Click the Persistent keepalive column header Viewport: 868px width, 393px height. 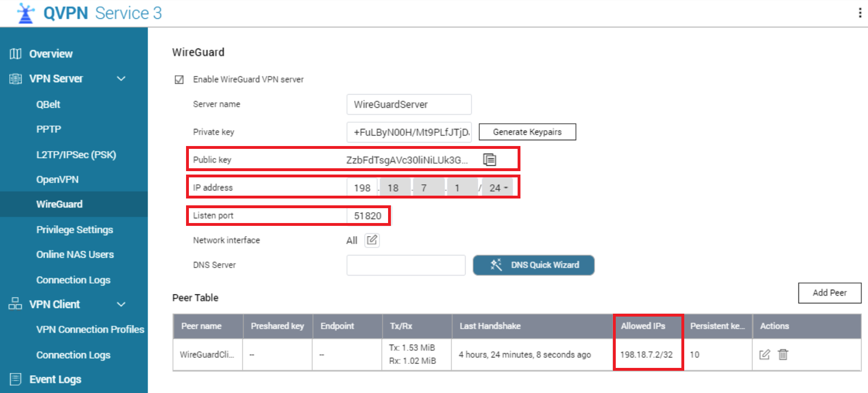point(717,326)
